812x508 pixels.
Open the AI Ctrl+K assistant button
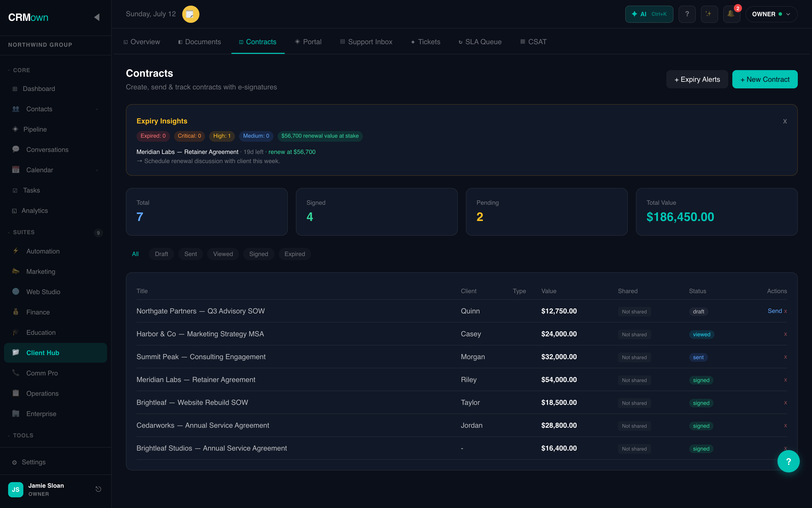[649, 14]
